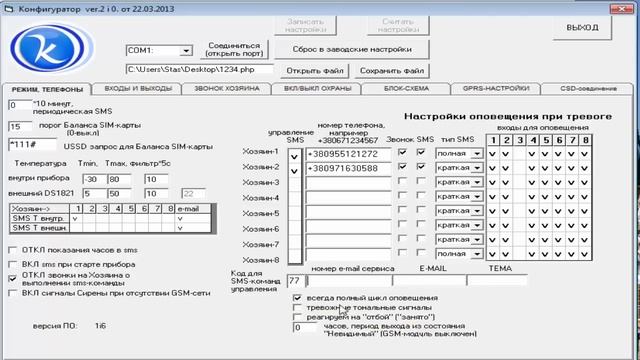
Task: Uncheck всегда полный цикл оповещения
Action: pos(297,298)
